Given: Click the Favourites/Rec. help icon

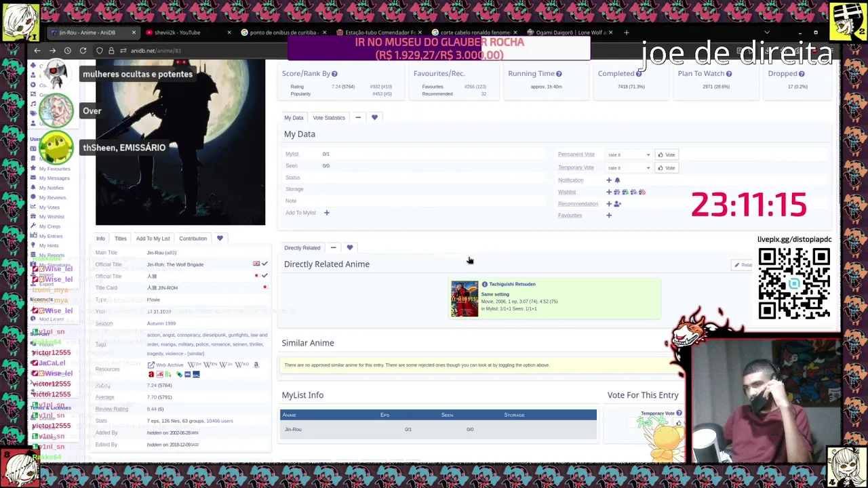Looking at the screenshot, I should coord(470,74).
